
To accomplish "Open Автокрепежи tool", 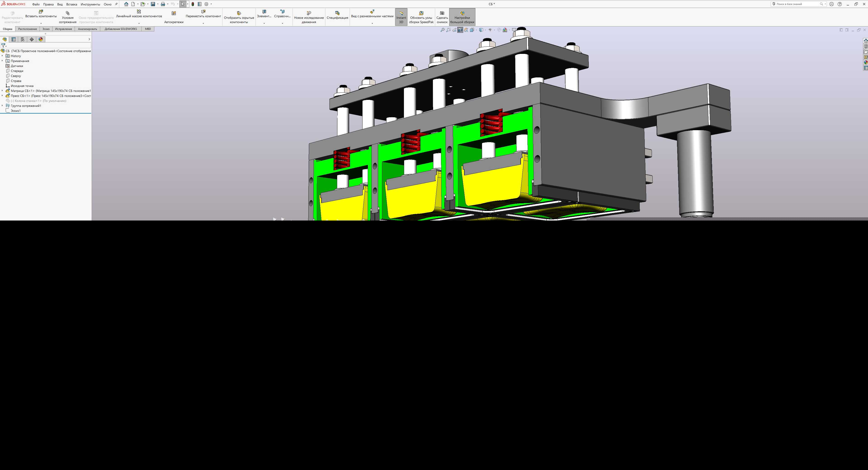I will click(174, 17).
